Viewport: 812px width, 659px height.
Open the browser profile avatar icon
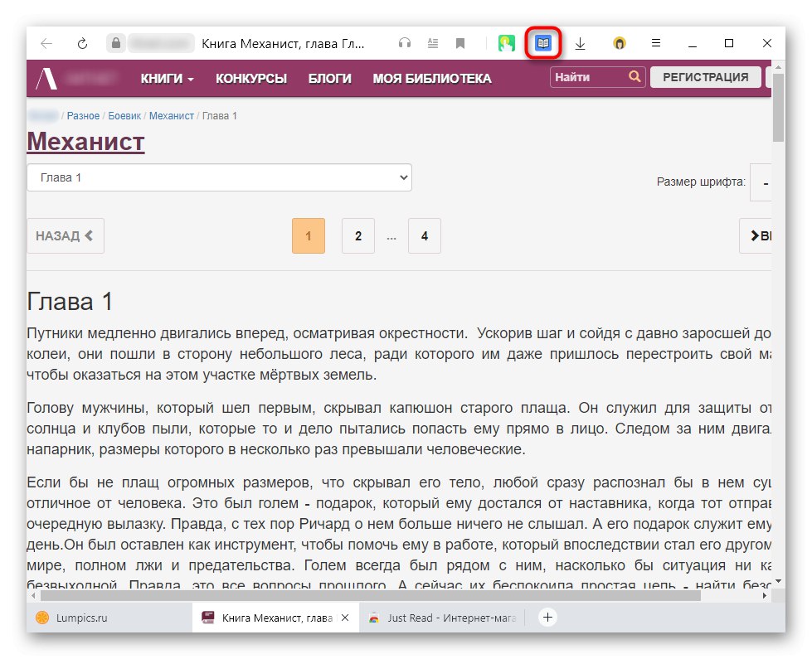[x=619, y=42]
